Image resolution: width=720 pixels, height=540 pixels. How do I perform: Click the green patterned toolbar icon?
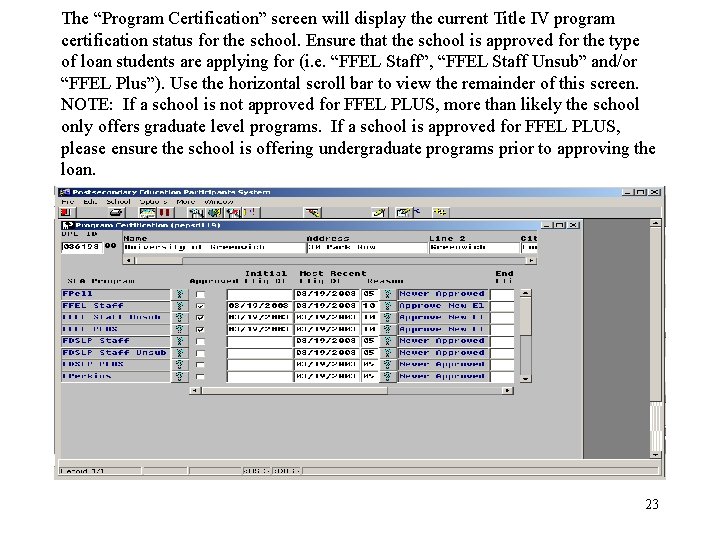(x=214, y=213)
